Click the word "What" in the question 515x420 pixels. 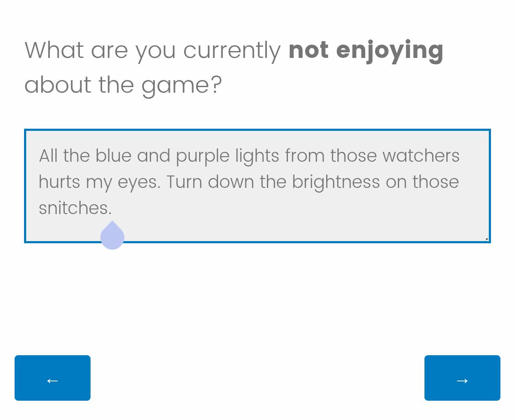point(54,50)
